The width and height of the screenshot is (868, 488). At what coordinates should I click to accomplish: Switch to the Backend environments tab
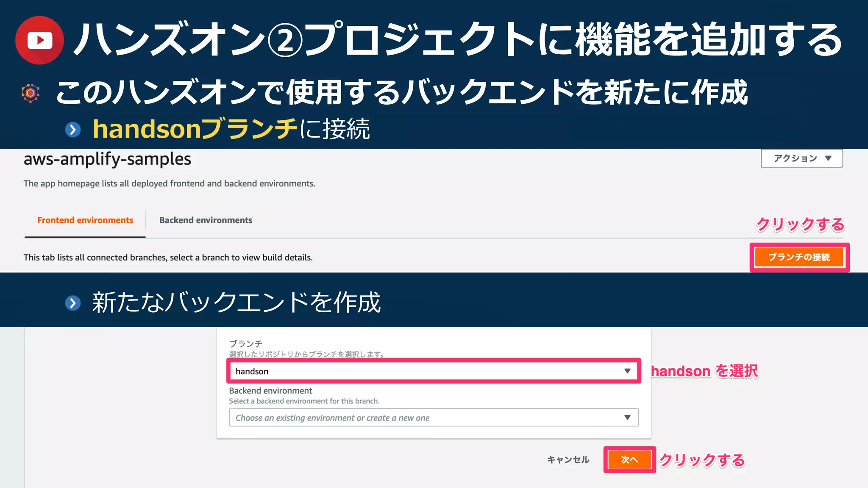click(206, 220)
